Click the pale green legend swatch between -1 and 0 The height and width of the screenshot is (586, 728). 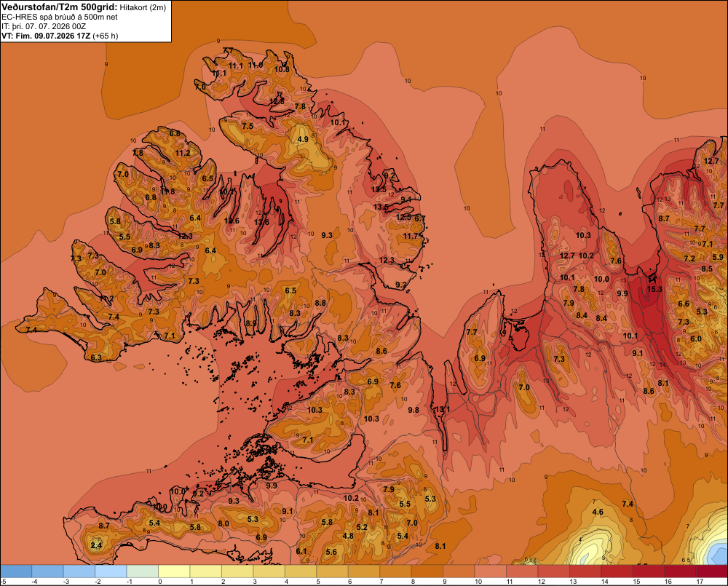(142, 571)
